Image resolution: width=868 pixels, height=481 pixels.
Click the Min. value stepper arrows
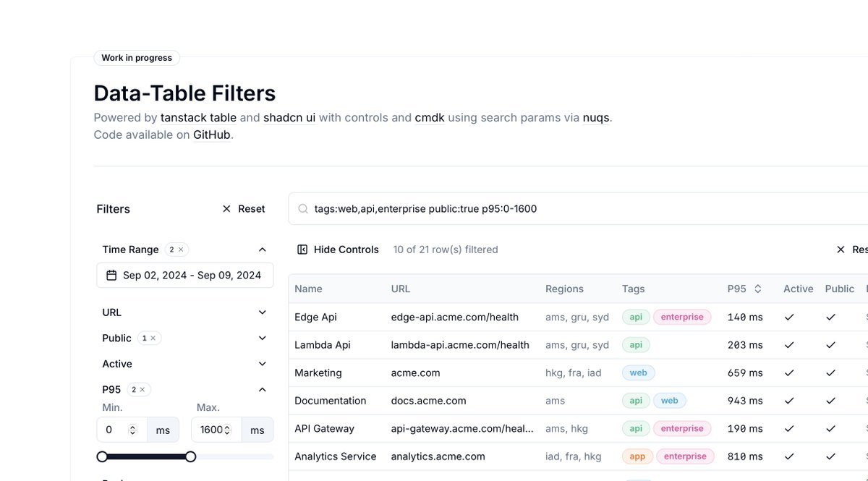coord(132,430)
